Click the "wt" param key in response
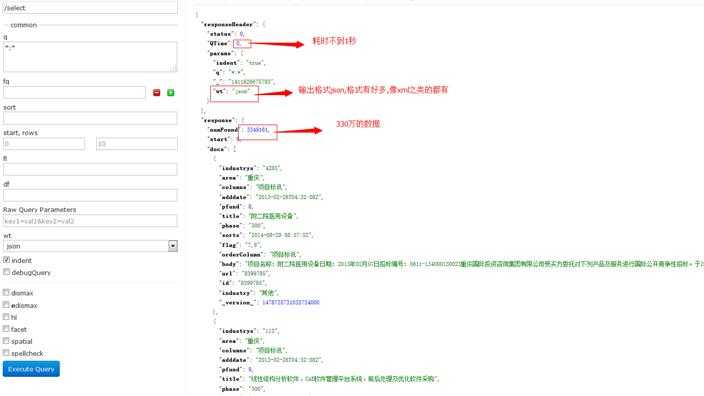This screenshot has height=396, width=704. 219,91
